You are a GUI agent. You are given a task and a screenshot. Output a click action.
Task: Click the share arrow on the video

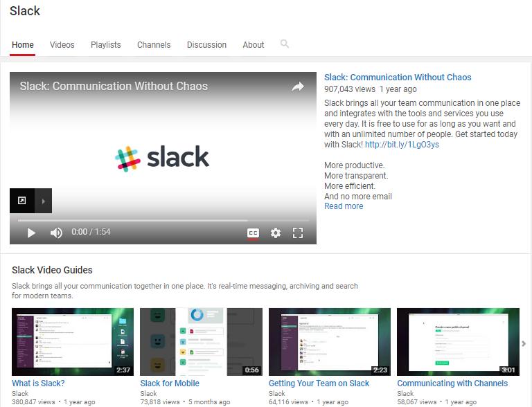tap(298, 87)
